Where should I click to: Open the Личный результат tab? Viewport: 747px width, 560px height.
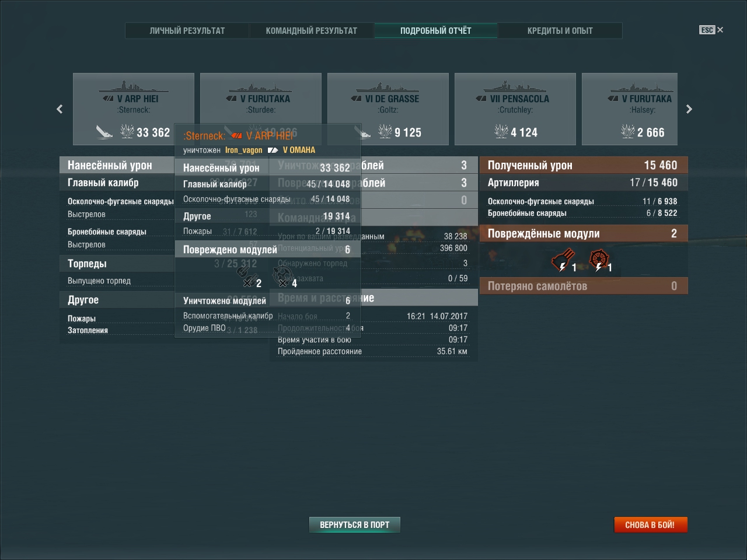point(187,30)
